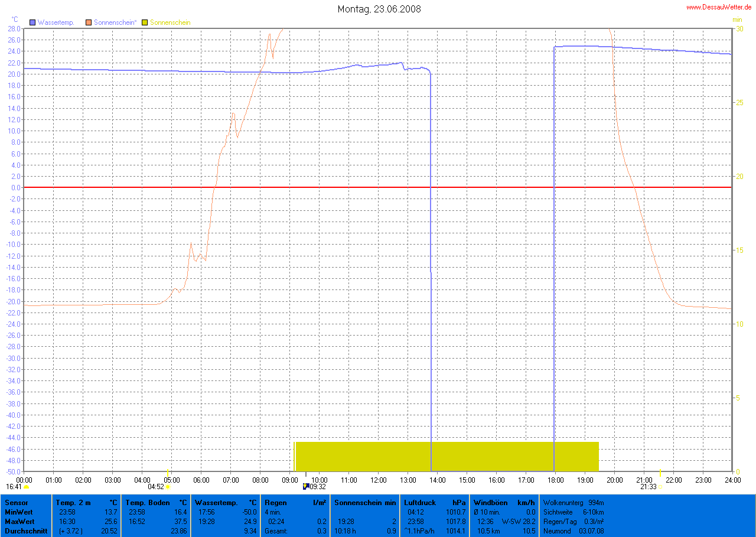Click the Wassertemp. legend label

56,22
